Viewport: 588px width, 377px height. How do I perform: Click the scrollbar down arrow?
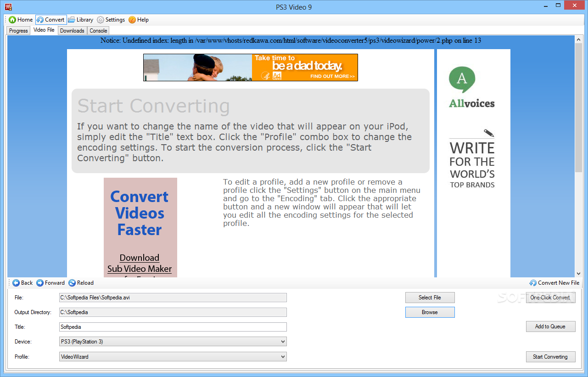[578, 273]
